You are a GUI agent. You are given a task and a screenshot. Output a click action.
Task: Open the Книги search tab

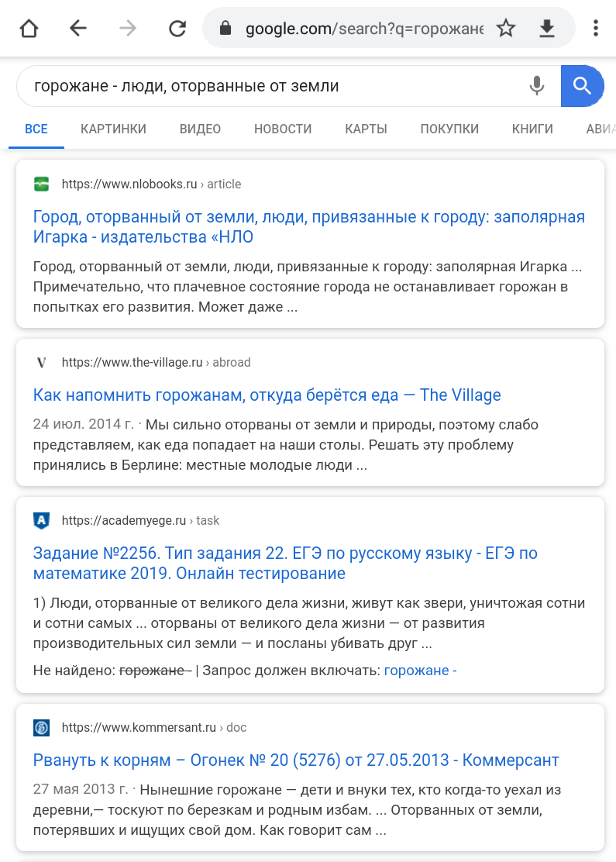[x=532, y=129]
